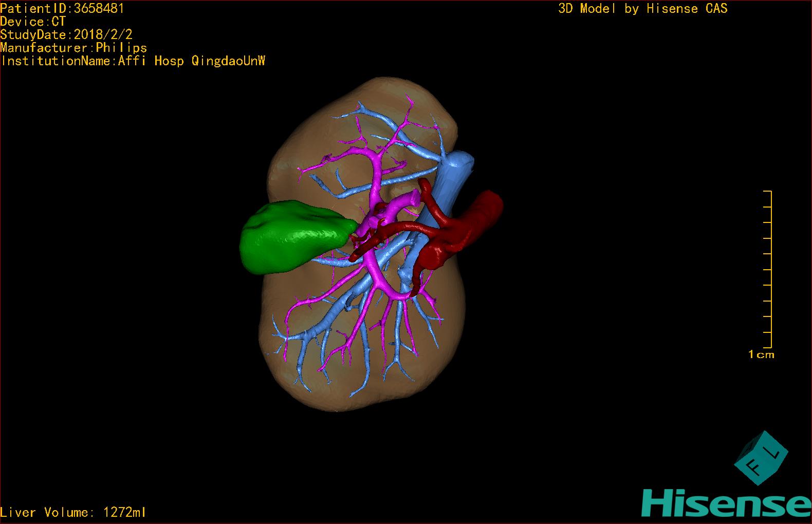
Task: Select the upper blue hepatic vein branches
Action: [391, 123]
